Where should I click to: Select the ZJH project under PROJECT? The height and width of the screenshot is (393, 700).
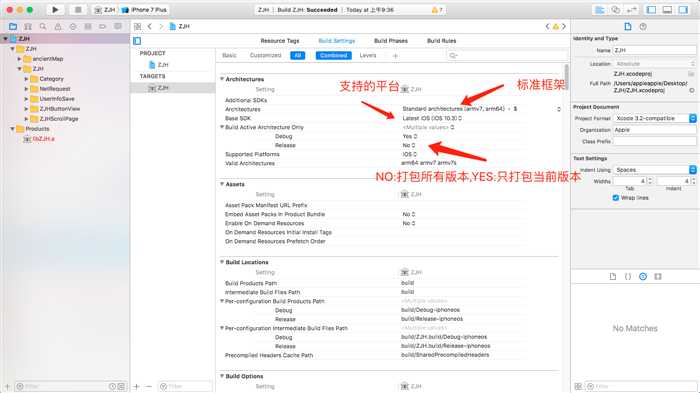point(159,65)
